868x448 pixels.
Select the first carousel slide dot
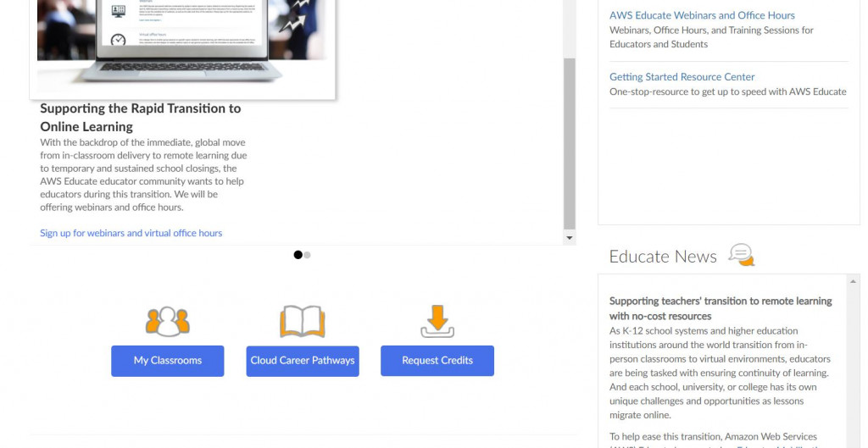coord(298,255)
